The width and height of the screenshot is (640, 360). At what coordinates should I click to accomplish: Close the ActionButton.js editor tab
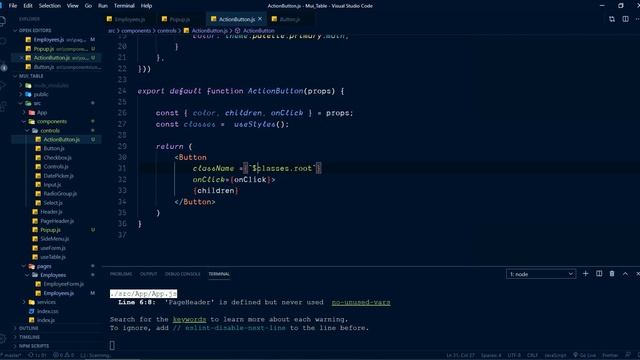pyautogui.click(x=260, y=19)
